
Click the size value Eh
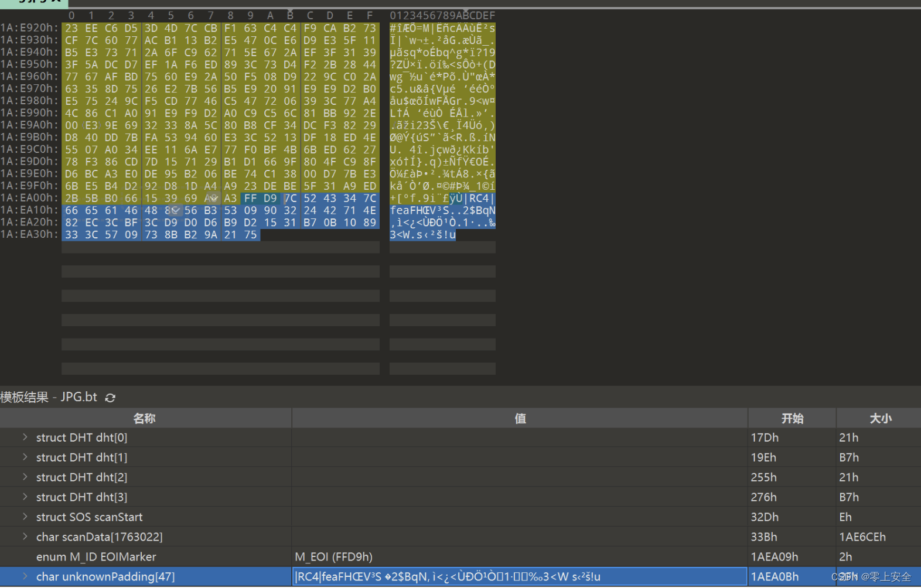pyautogui.click(x=845, y=517)
